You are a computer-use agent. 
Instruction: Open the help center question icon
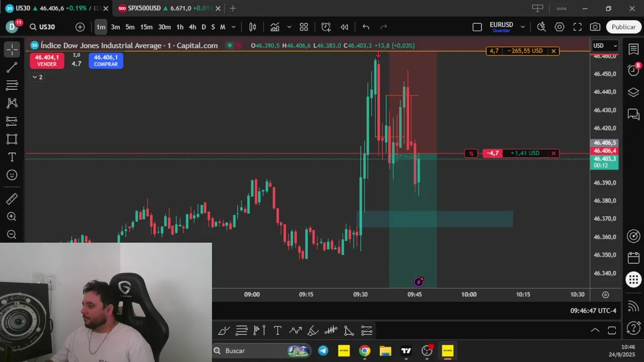point(633,329)
